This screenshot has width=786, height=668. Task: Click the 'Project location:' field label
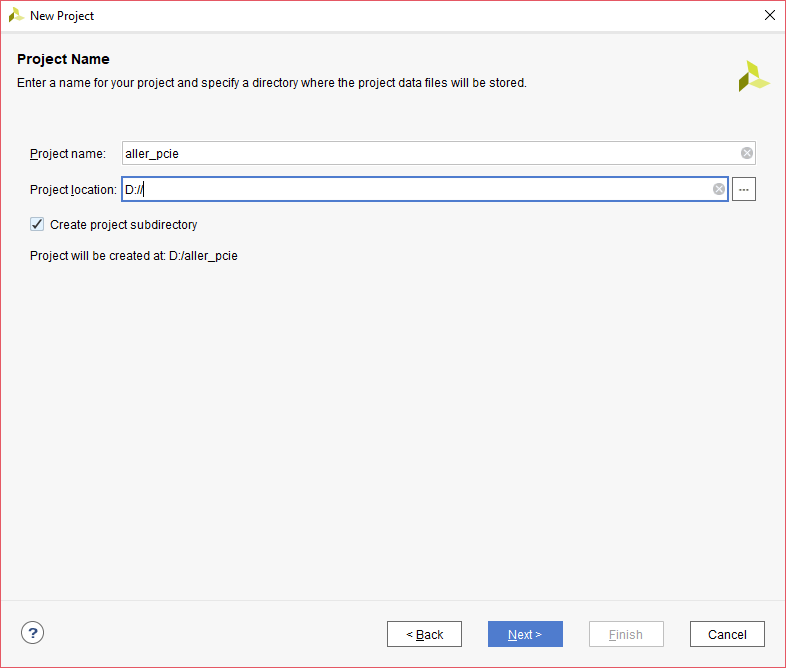73,190
